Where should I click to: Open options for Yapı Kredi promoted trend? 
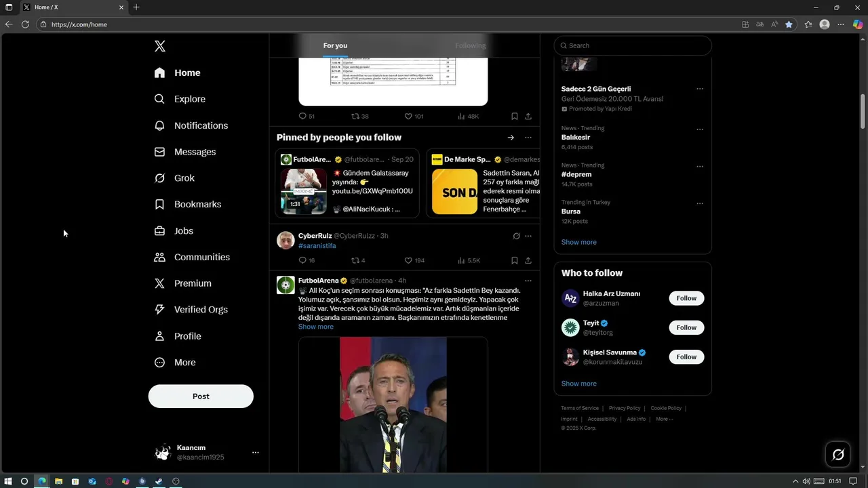click(x=700, y=89)
